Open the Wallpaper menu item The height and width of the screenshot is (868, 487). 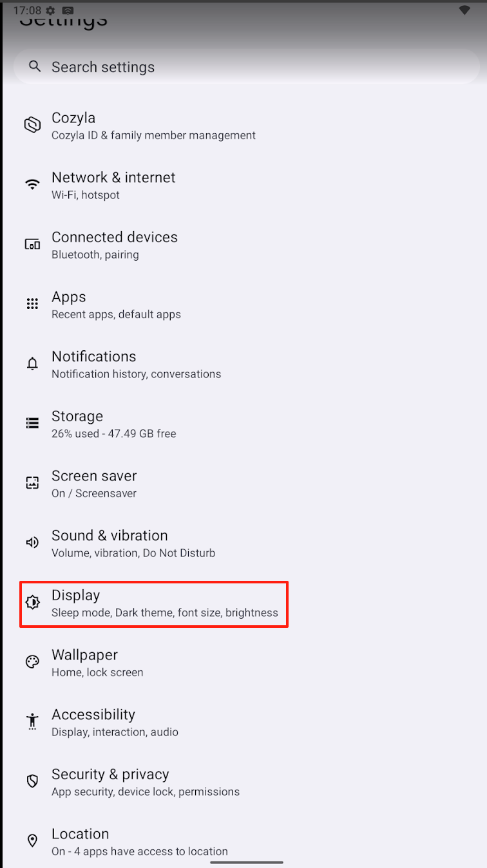pos(243,663)
